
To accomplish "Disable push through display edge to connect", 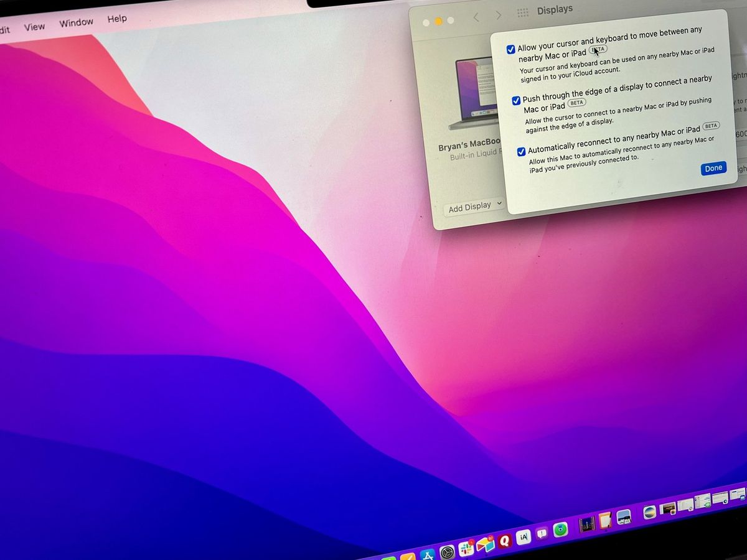I will coord(516,100).
